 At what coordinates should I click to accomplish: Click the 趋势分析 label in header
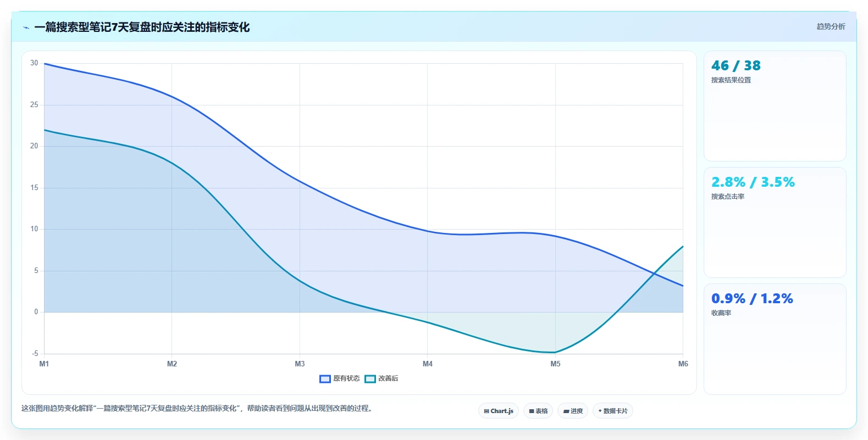(x=831, y=26)
